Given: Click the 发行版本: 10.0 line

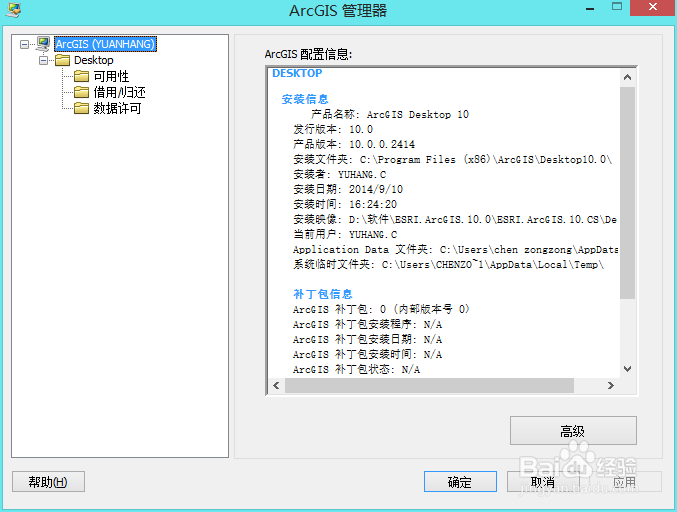Looking at the screenshot, I should (333, 130).
